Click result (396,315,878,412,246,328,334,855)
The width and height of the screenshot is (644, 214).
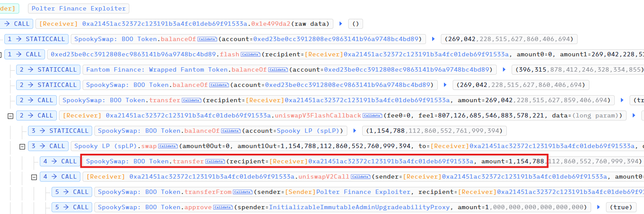pos(578,69)
